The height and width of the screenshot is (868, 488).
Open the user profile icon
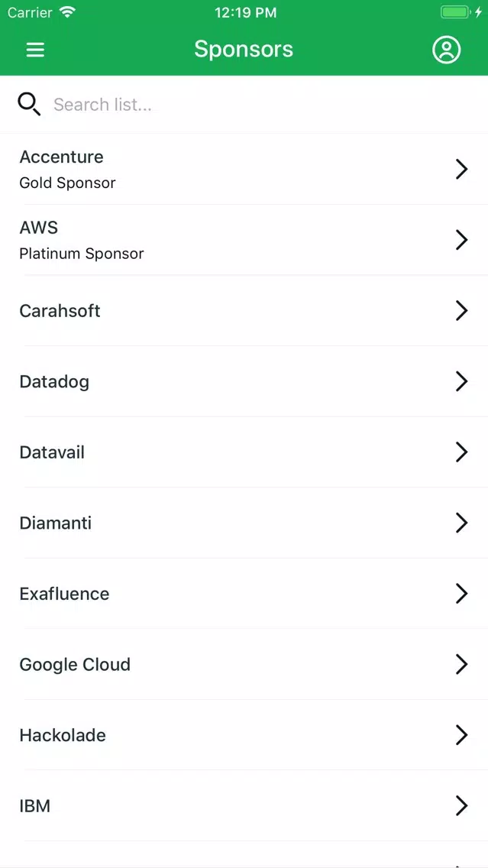pos(446,50)
